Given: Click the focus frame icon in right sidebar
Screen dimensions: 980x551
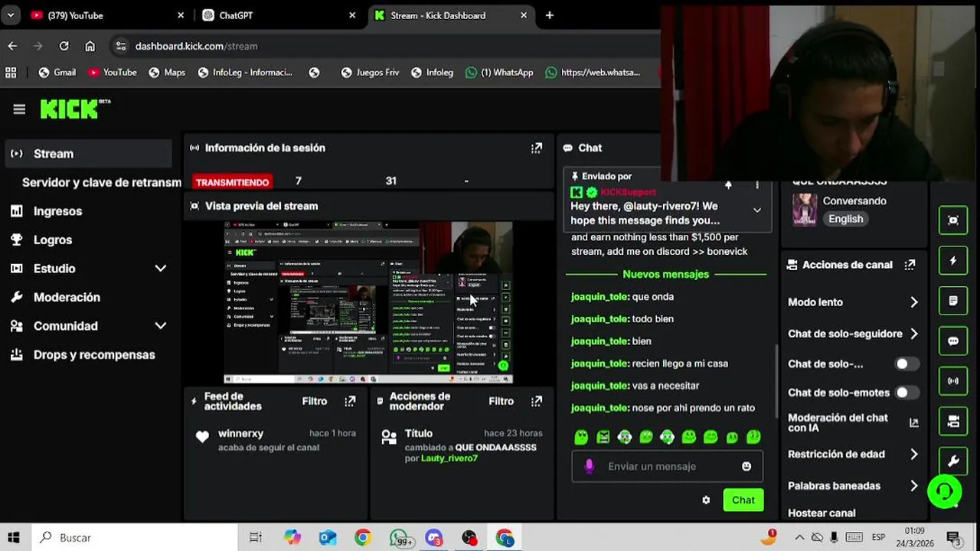Looking at the screenshot, I should [x=953, y=220].
